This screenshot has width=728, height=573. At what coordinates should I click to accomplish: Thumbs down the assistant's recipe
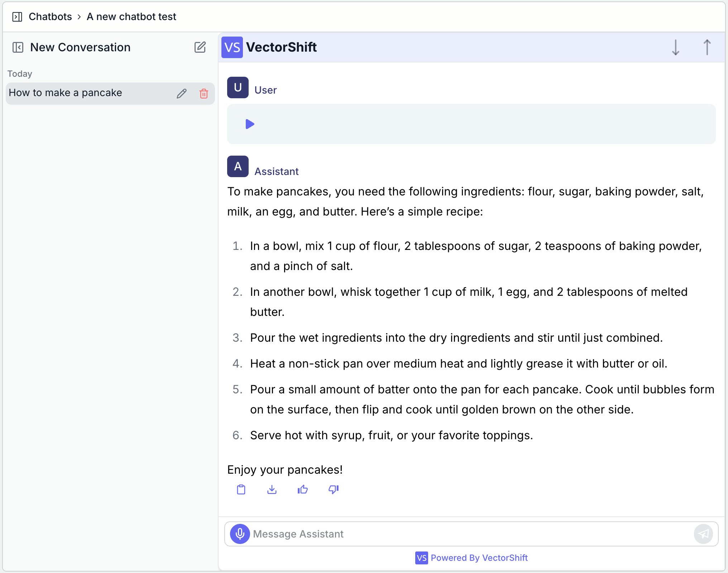coord(333,490)
